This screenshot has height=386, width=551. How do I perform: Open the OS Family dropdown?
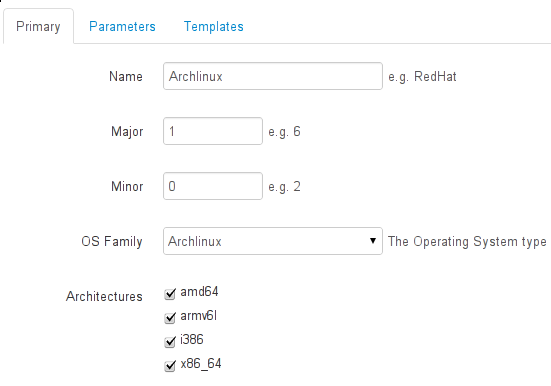click(x=273, y=241)
